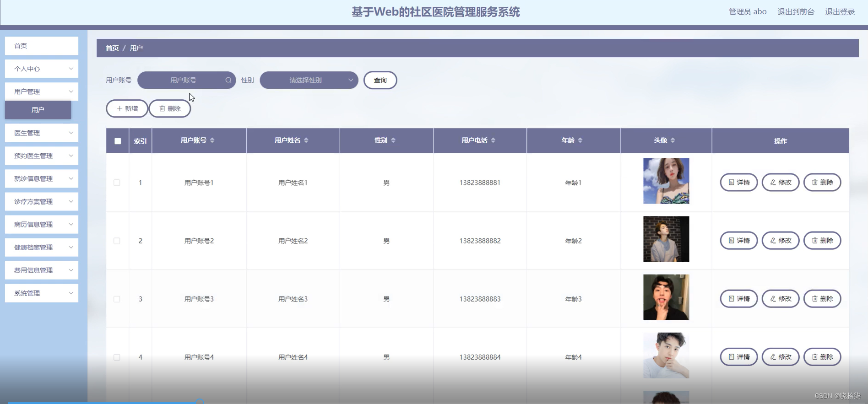Sort by 年龄 column arrows
This screenshot has height=404, width=868.
(x=580, y=140)
